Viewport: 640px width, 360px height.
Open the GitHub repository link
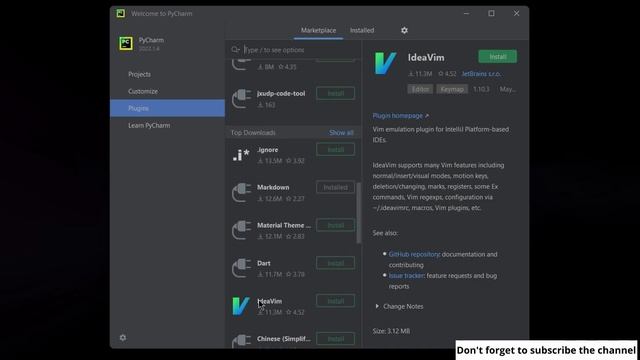pos(414,254)
